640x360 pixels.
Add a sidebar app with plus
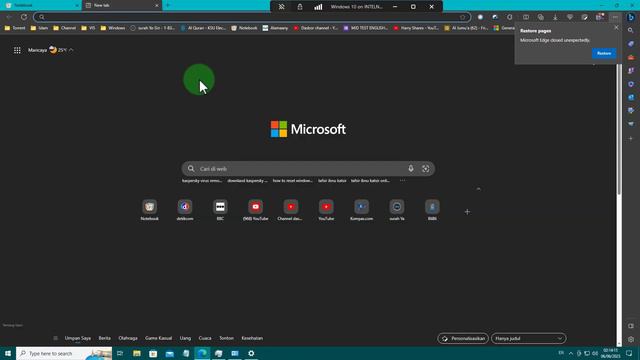(x=631, y=138)
